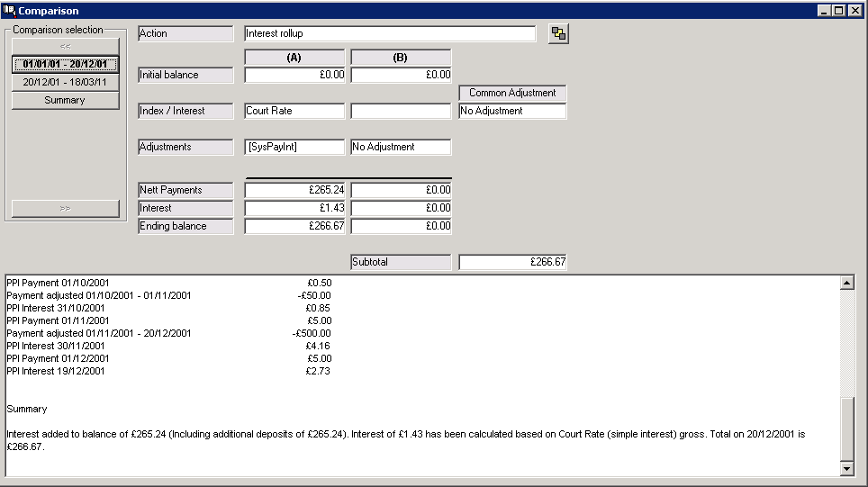
Task: Click the Subtotal value £266.67 field
Action: 511,263
